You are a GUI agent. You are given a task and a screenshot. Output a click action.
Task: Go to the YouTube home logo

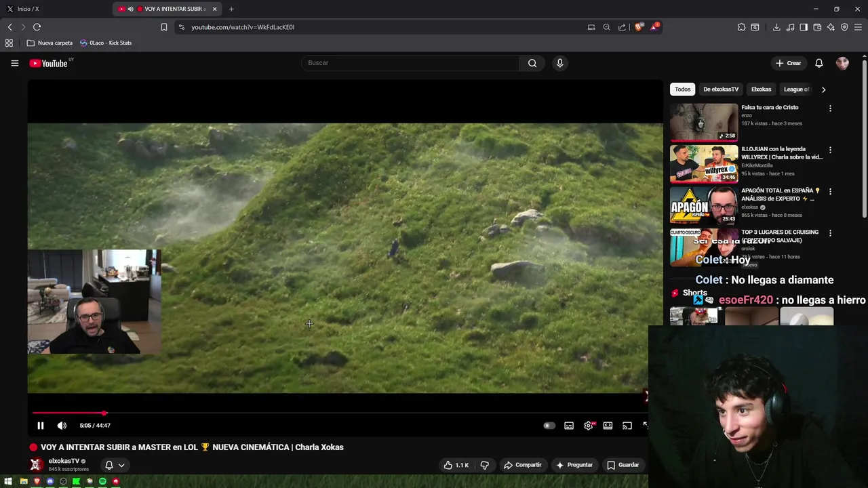[x=49, y=63]
